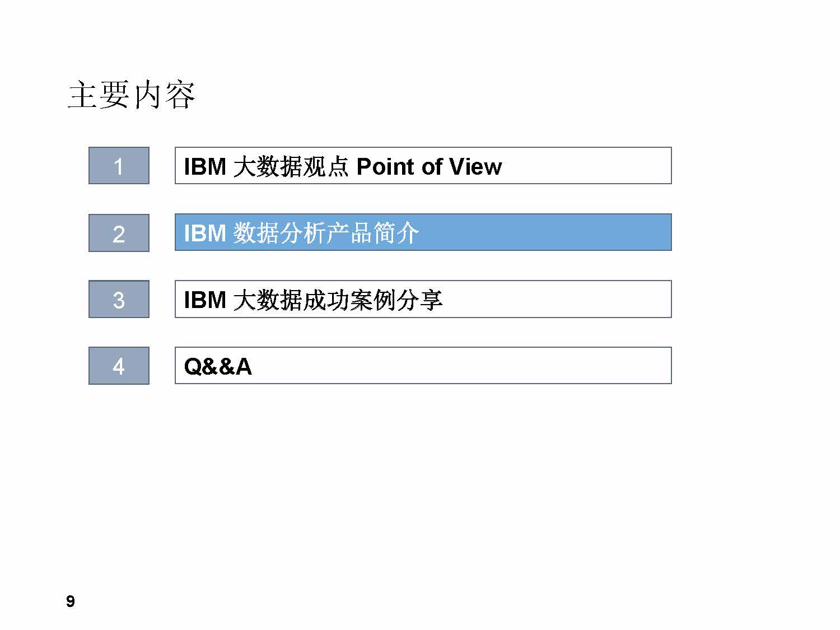Select the number "2" agenda box

coord(119,233)
